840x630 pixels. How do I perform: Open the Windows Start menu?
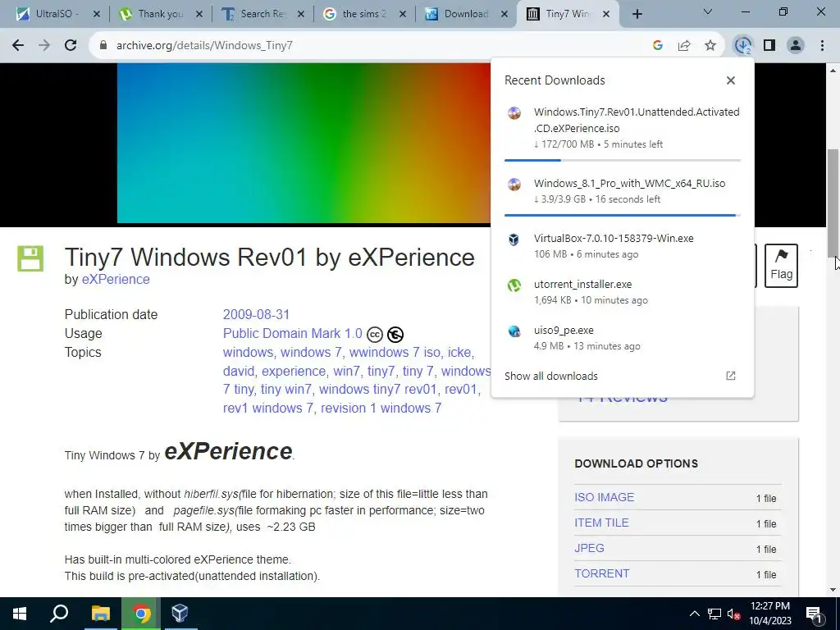pos(20,614)
